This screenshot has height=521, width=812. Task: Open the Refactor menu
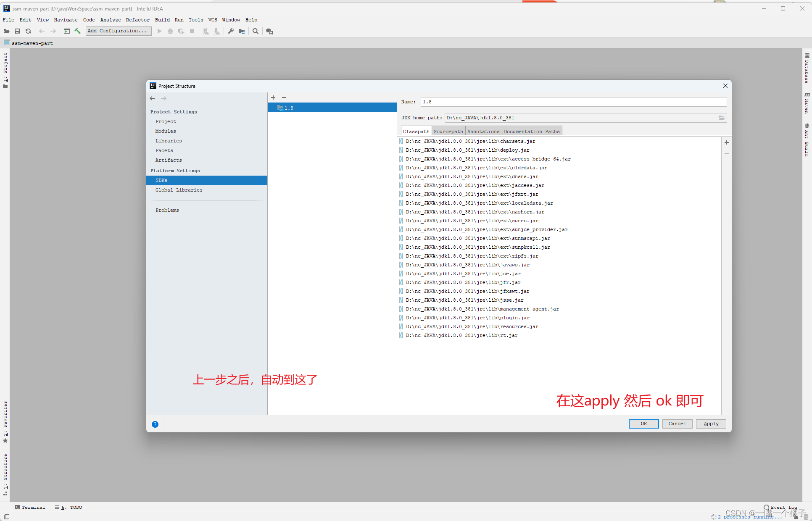coord(137,20)
